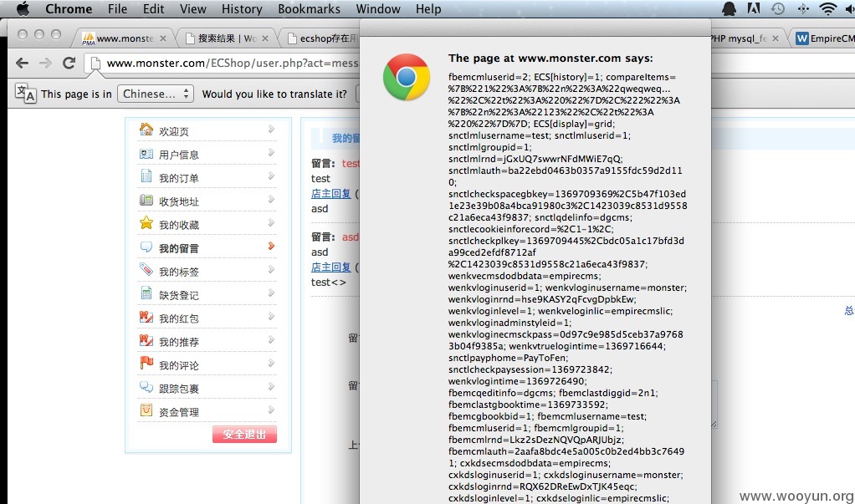Click the chevron arrow on 资金管理 row
This screenshot has height=504, width=855.
(271, 410)
